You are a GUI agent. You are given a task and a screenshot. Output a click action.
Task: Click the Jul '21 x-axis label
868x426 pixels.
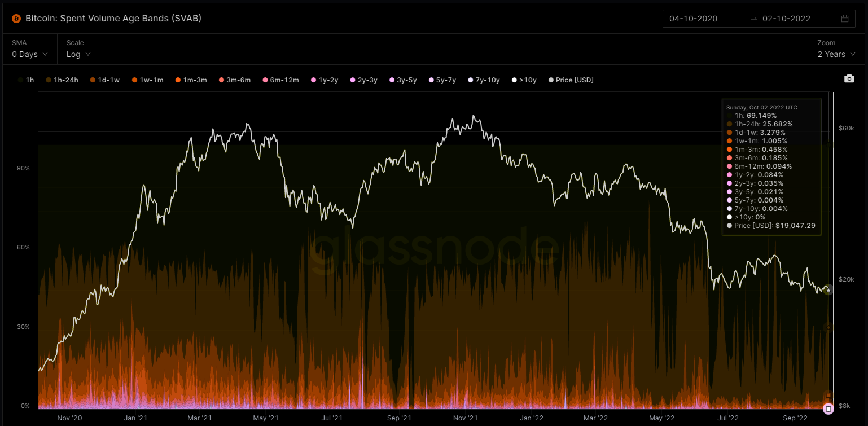332,418
